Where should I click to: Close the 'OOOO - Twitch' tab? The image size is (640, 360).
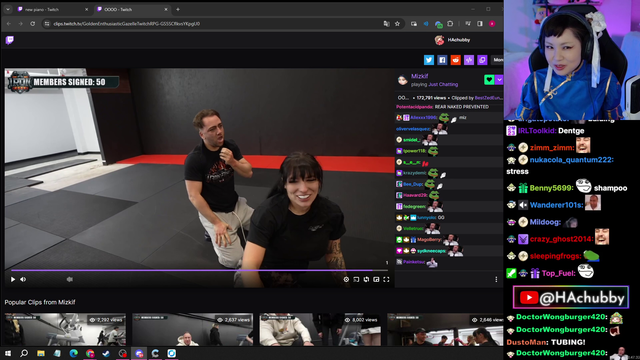tap(166, 9)
